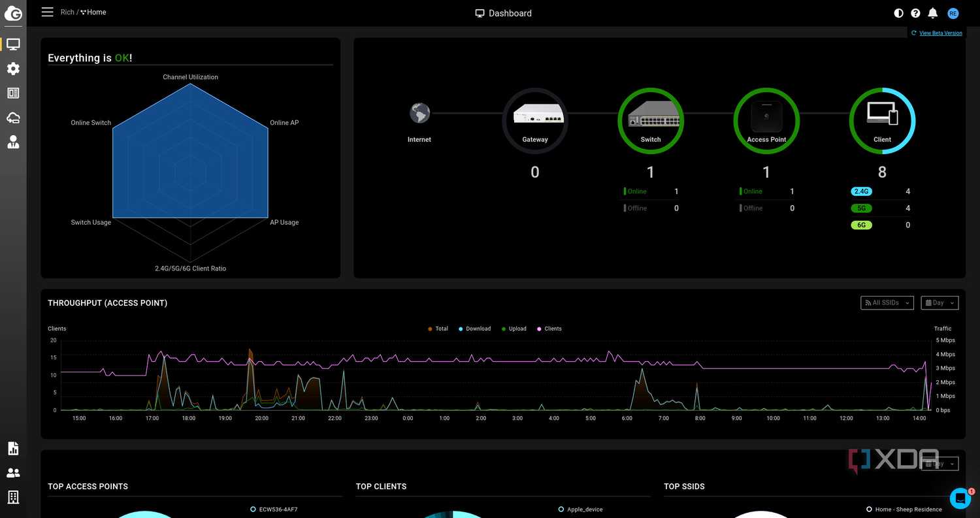Open the reports chart sidebar icon
Image resolution: width=980 pixels, height=518 pixels.
tap(13, 449)
